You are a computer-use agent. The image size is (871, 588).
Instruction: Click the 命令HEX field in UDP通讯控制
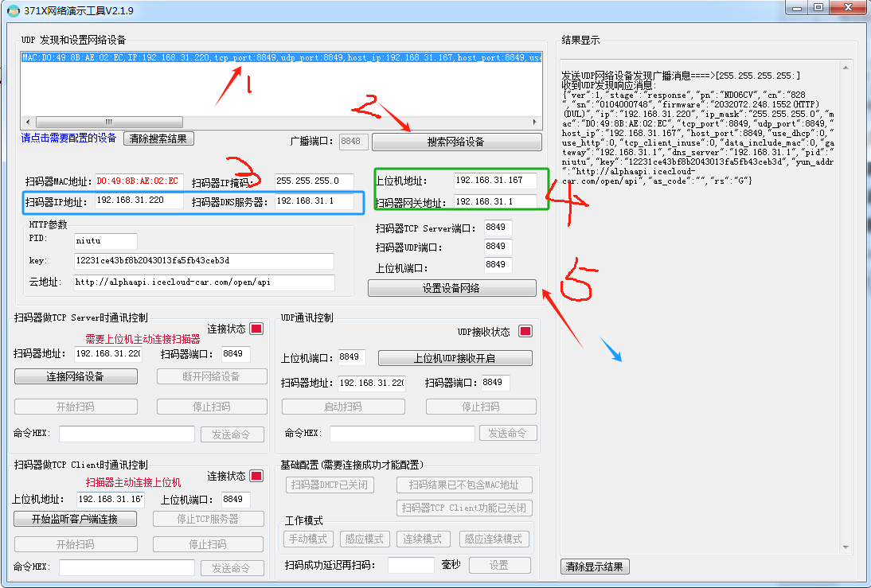[x=402, y=434]
